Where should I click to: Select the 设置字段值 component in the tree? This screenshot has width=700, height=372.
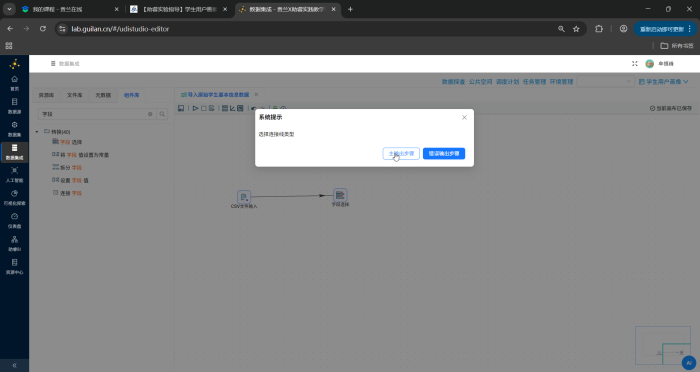pyautogui.click(x=71, y=180)
